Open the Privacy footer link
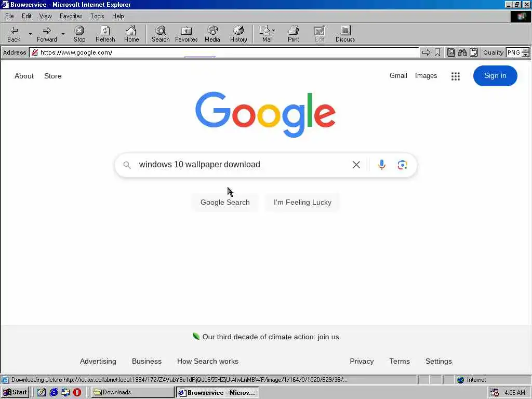 [362, 362]
